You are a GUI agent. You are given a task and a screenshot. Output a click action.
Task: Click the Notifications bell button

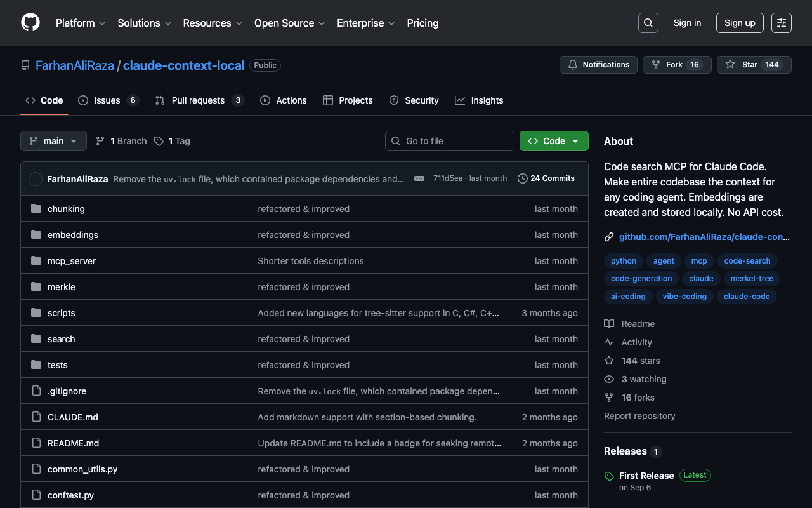point(598,65)
